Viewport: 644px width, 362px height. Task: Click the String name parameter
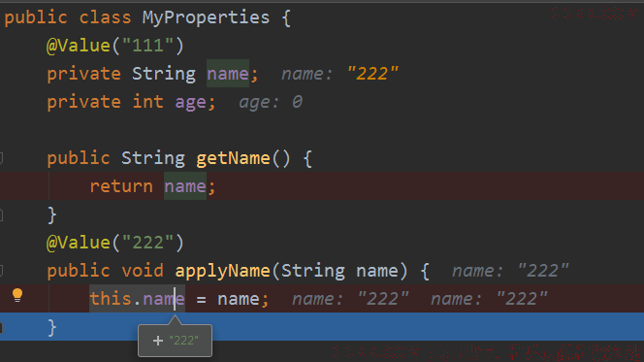point(339,271)
